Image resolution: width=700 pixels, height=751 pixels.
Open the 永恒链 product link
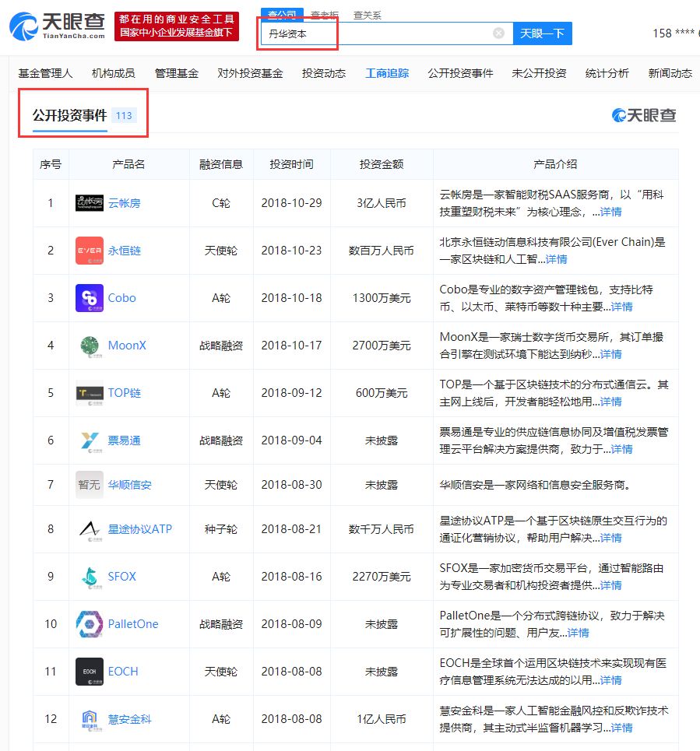pos(124,251)
